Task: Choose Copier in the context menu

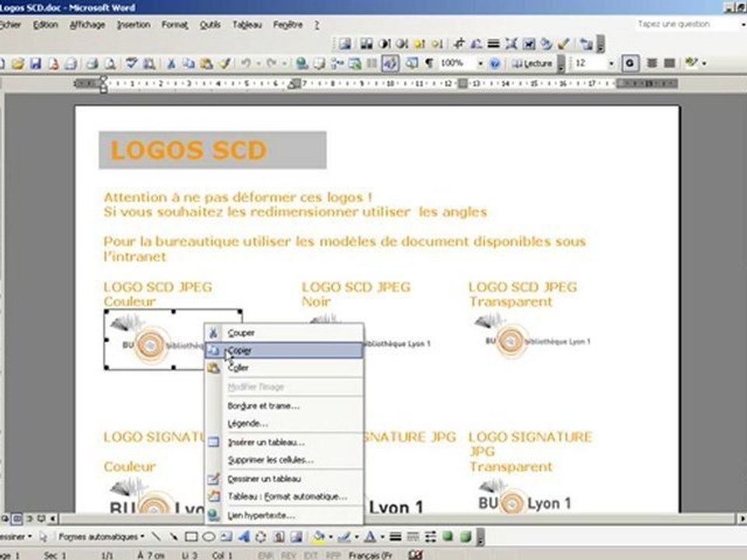Action: click(284, 351)
